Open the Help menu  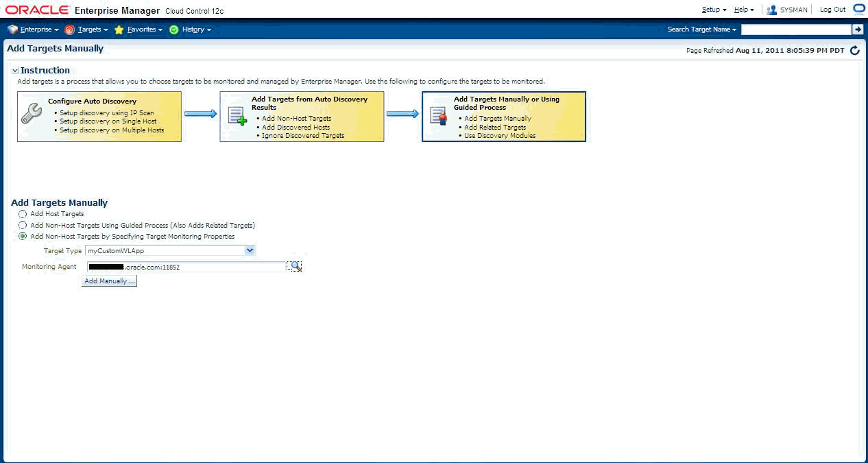pos(743,10)
